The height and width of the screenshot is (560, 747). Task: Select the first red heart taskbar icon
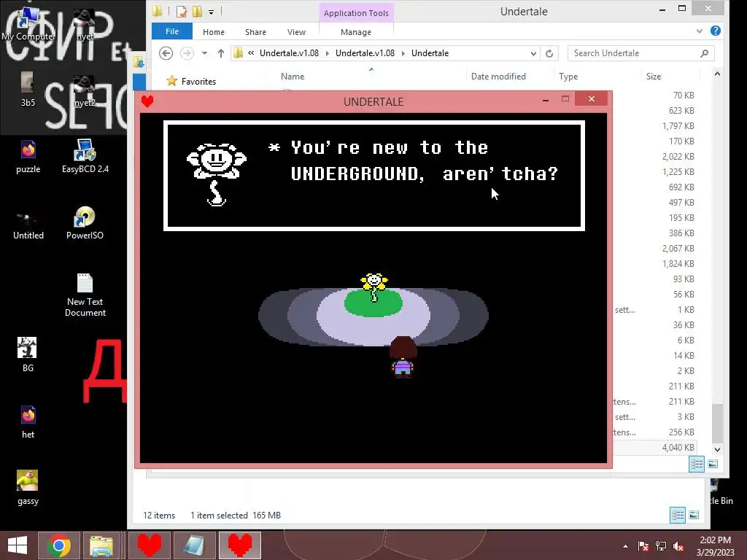(149, 545)
